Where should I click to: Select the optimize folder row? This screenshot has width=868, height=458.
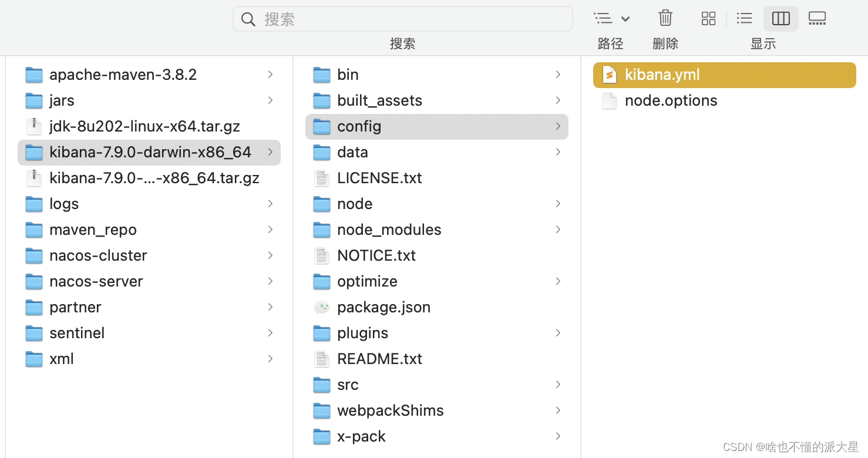[437, 281]
